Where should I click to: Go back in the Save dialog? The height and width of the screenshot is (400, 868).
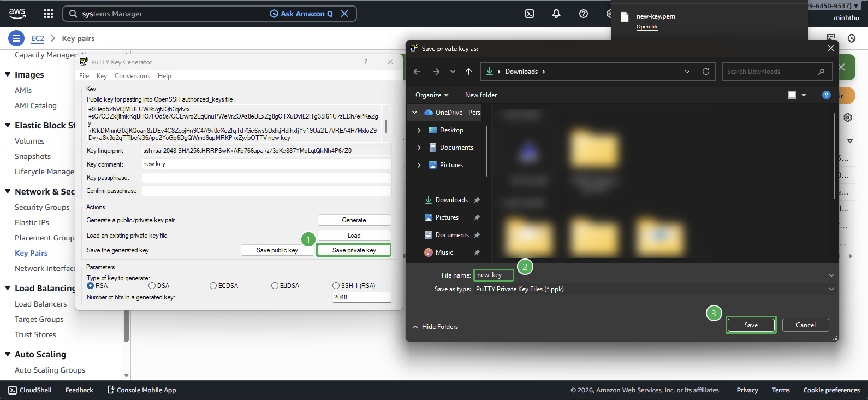coord(417,72)
